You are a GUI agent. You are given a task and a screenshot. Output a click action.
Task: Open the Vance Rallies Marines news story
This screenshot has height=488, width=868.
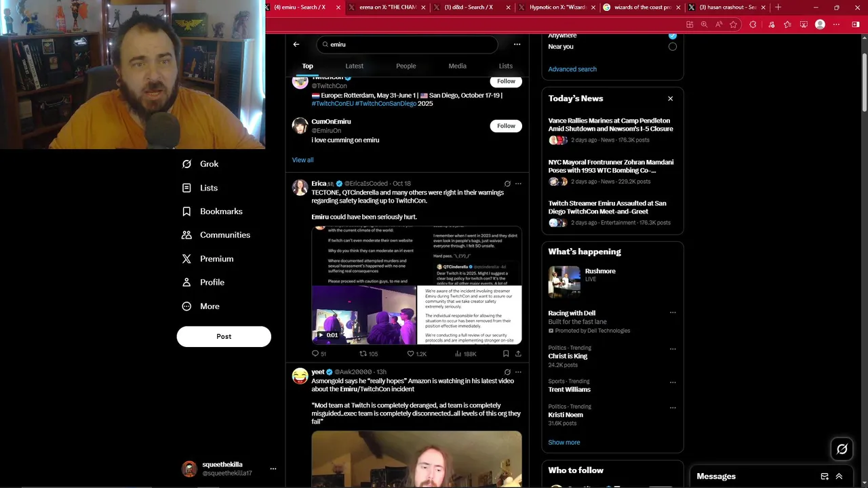click(610, 125)
